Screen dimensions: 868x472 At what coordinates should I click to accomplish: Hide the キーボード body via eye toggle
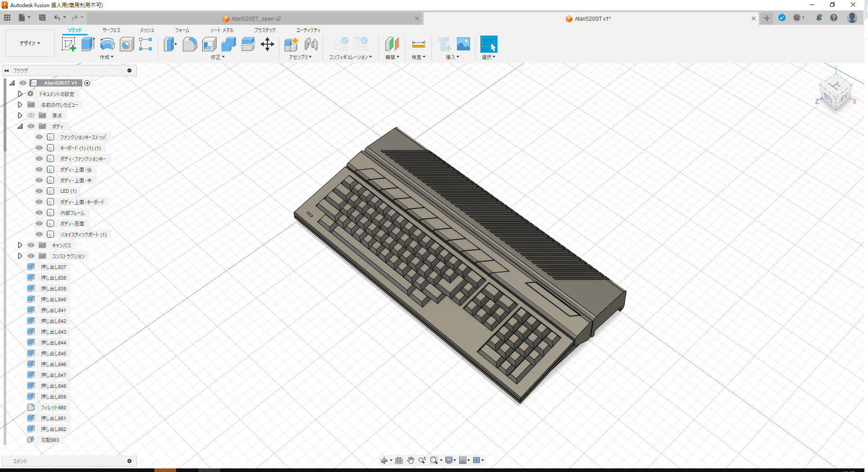tap(39, 148)
